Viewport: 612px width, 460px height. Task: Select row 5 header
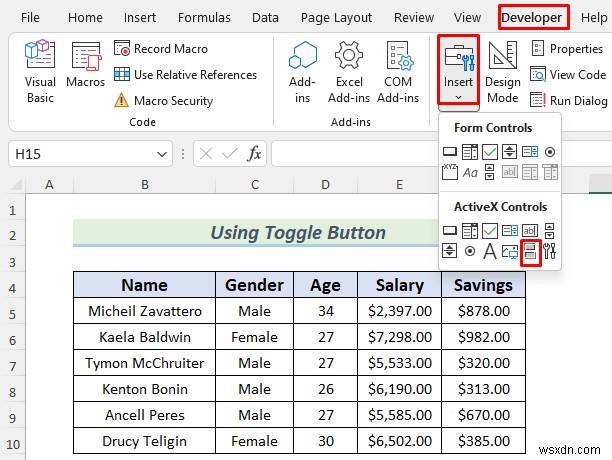click(x=12, y=314)
